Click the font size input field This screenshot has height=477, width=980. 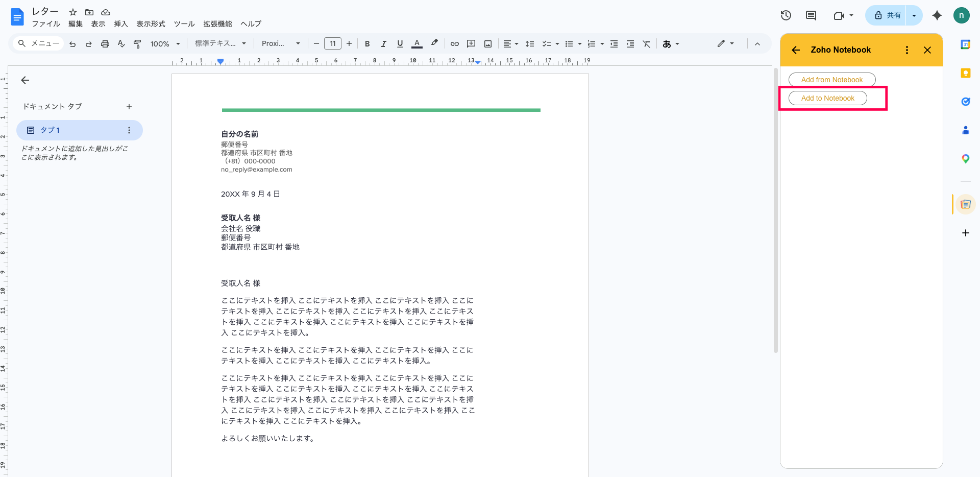coord(333,44)
